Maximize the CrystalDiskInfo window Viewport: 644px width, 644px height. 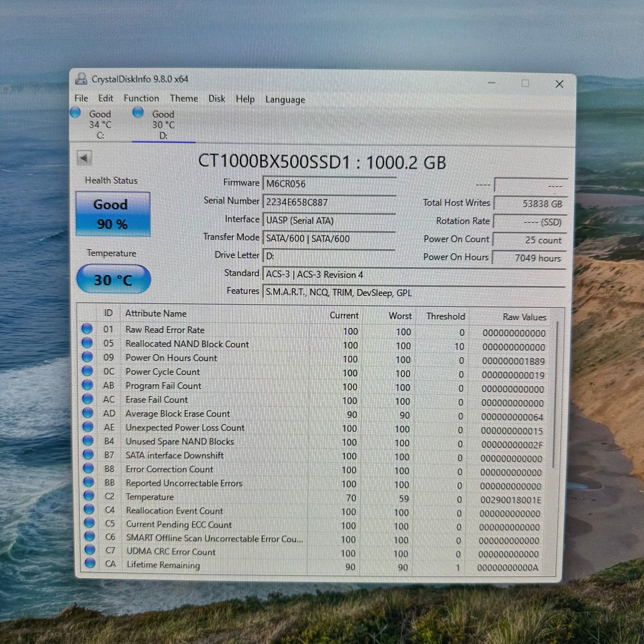click(525, 83)
